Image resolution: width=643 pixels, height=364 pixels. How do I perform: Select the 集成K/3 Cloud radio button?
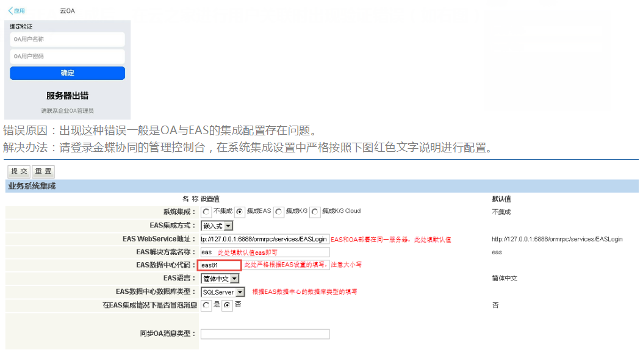315,212
